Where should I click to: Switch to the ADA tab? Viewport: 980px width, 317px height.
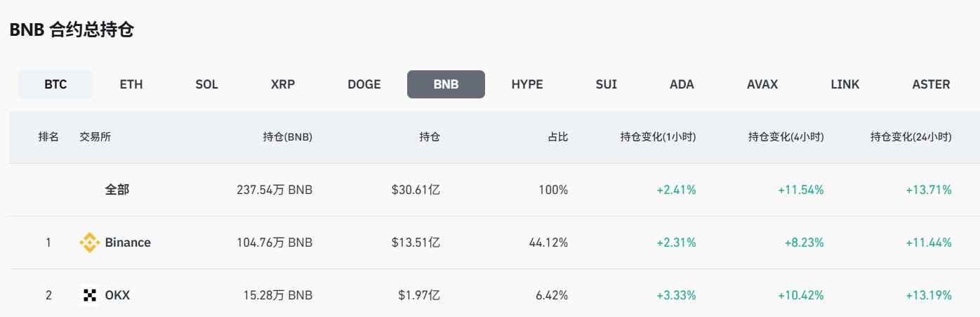point(682,84)
